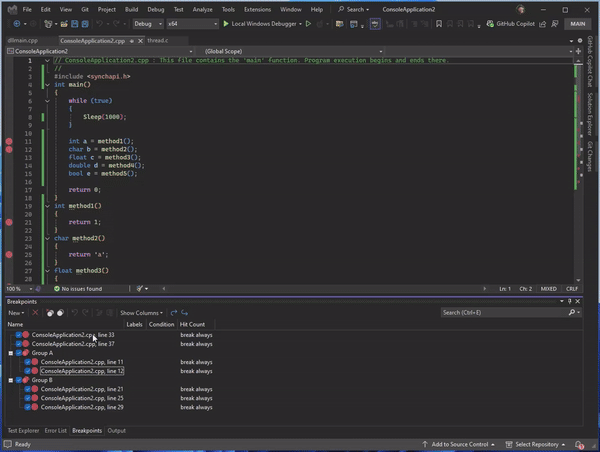Collapse the Group A tree node
The image size is (600, 452).
(9, 352)
